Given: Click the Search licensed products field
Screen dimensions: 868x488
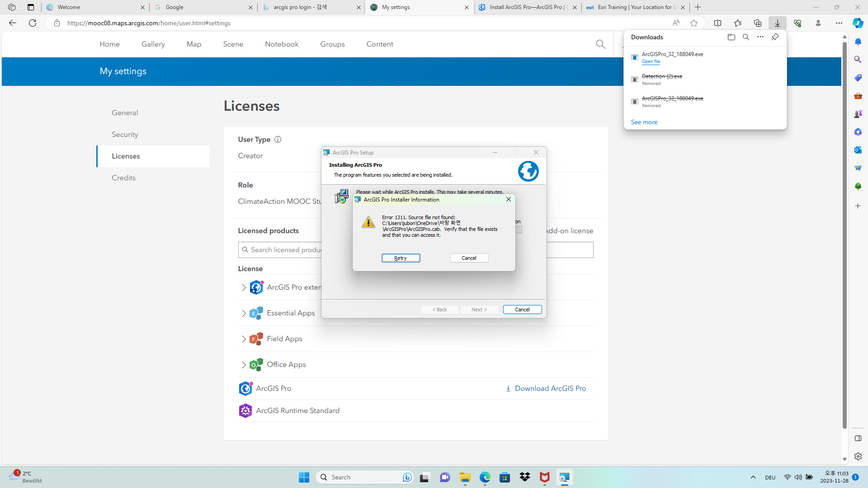Looking at the screenshot, I should [294, 249].
